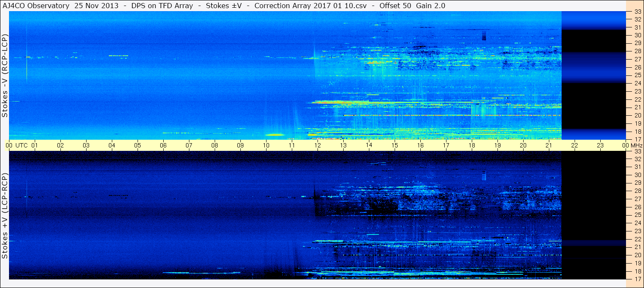
Task: Select the 02 hour tick on time axis
Action: coord(60,145)
